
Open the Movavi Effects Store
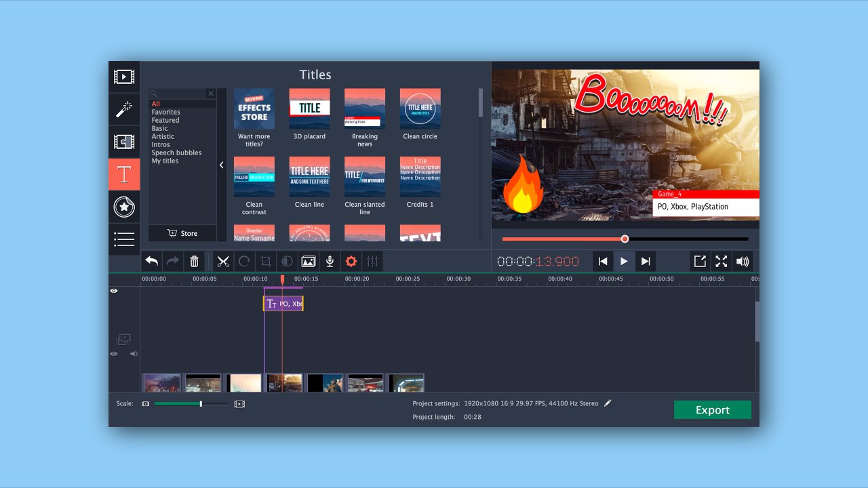tap(254, 108)
